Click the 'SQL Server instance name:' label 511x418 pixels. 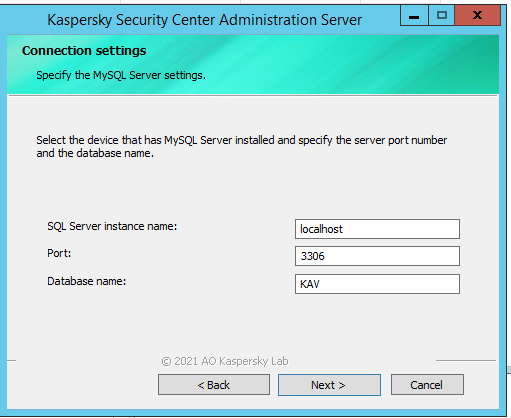coord(112,226)
